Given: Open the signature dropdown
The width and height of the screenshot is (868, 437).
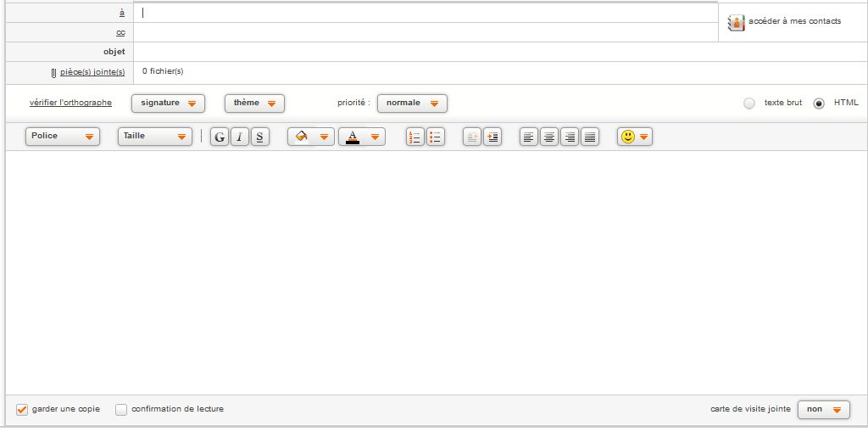Looking at the screenshot, I should click(x=169, y=104).
